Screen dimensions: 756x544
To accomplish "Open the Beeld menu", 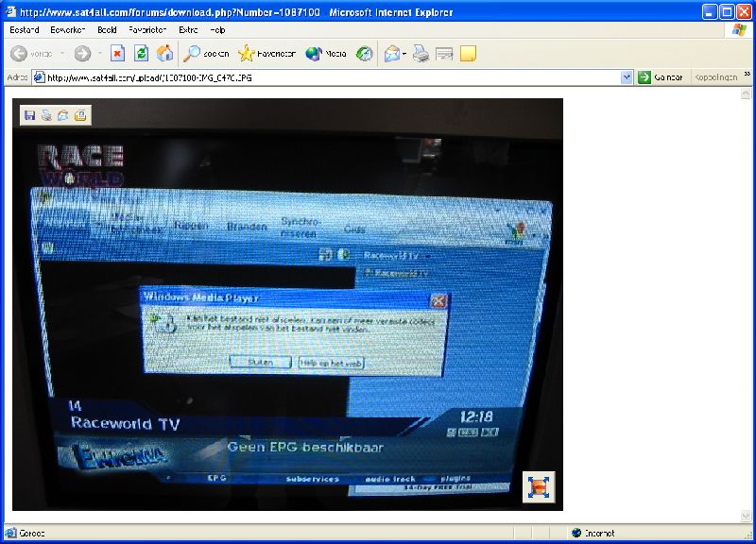I will tap(107, 30).
